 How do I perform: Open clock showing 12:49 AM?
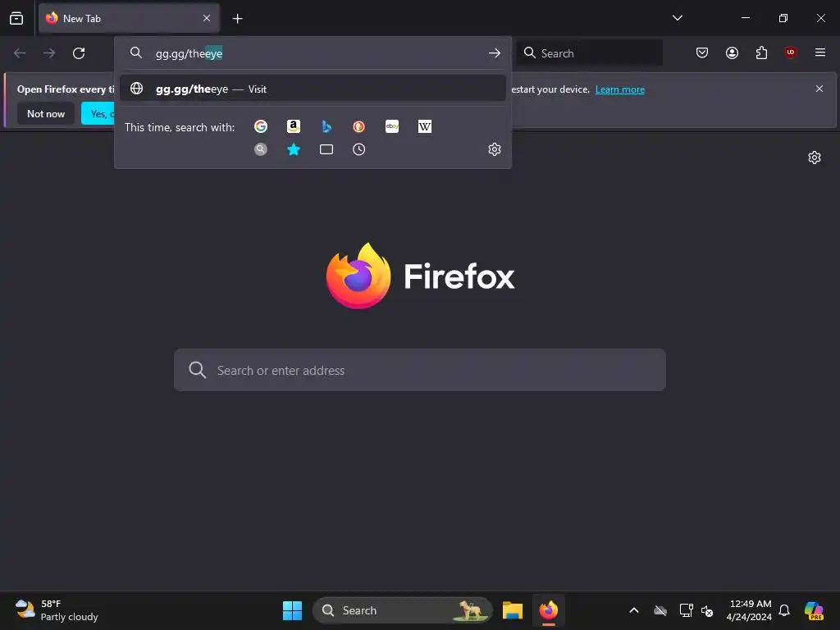(749, 610)
